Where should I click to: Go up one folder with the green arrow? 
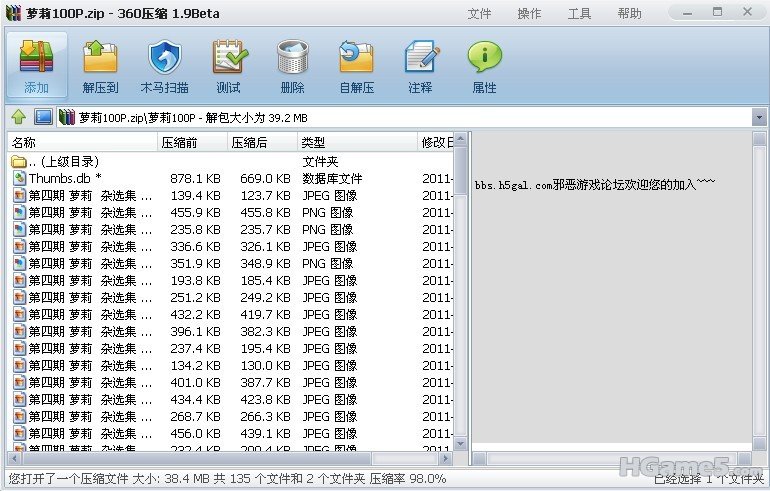[x=19, y=117]
